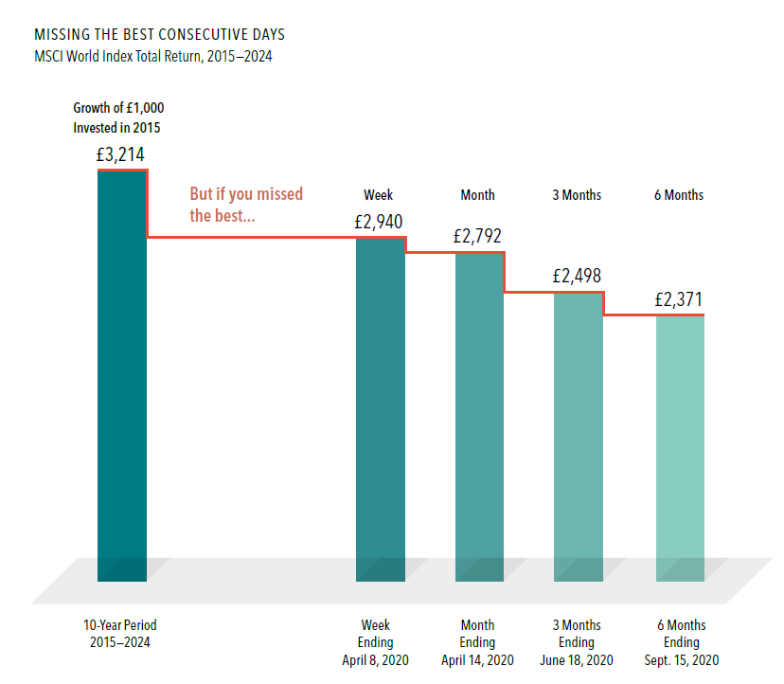Click the £2,940 value label
Viewport: 784px width, 684px height.
coord(379,223)
